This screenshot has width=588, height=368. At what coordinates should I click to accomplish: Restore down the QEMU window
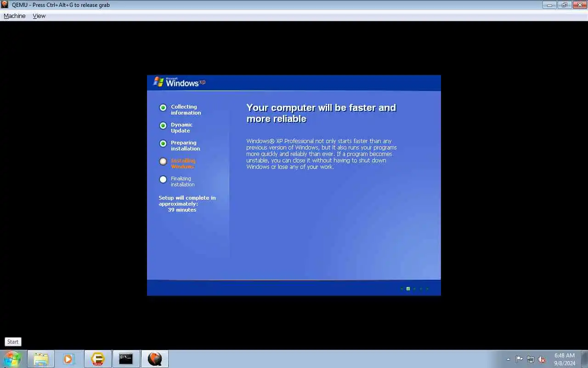pos(564,5)
